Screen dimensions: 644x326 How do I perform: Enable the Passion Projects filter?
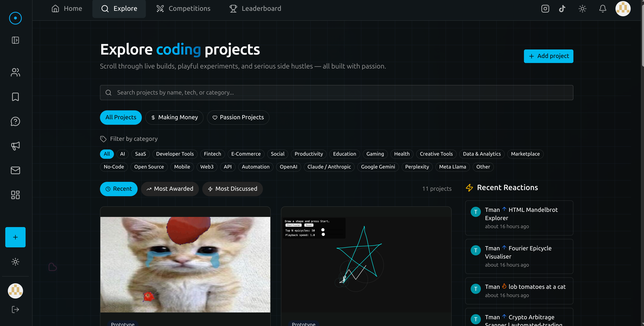238,117
